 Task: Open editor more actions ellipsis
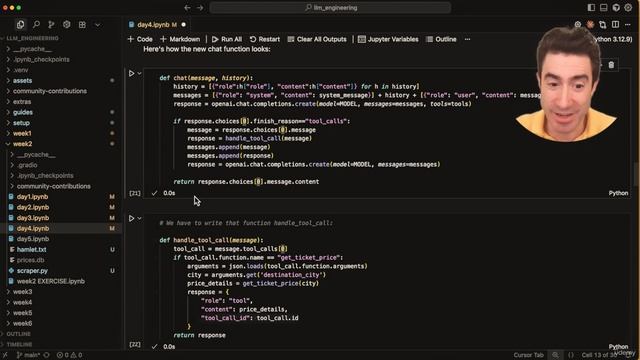[628, 24]
